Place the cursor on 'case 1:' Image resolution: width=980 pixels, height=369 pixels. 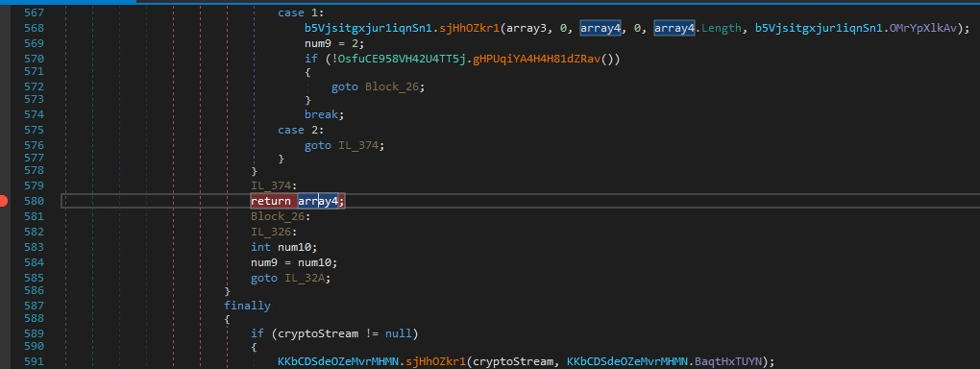click(x=302, y=12)
